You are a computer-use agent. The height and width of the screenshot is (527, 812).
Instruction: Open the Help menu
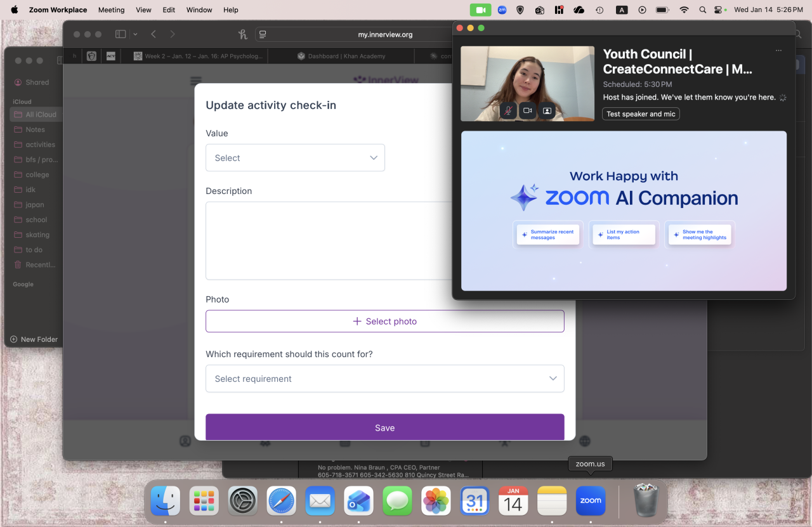(231, 10)
